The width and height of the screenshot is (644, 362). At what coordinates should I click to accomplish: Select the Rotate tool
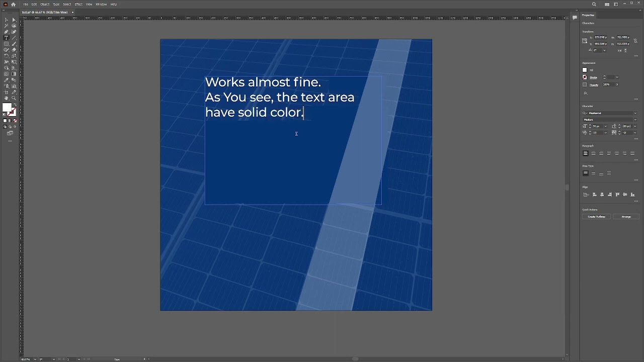[x=7, y=56]
